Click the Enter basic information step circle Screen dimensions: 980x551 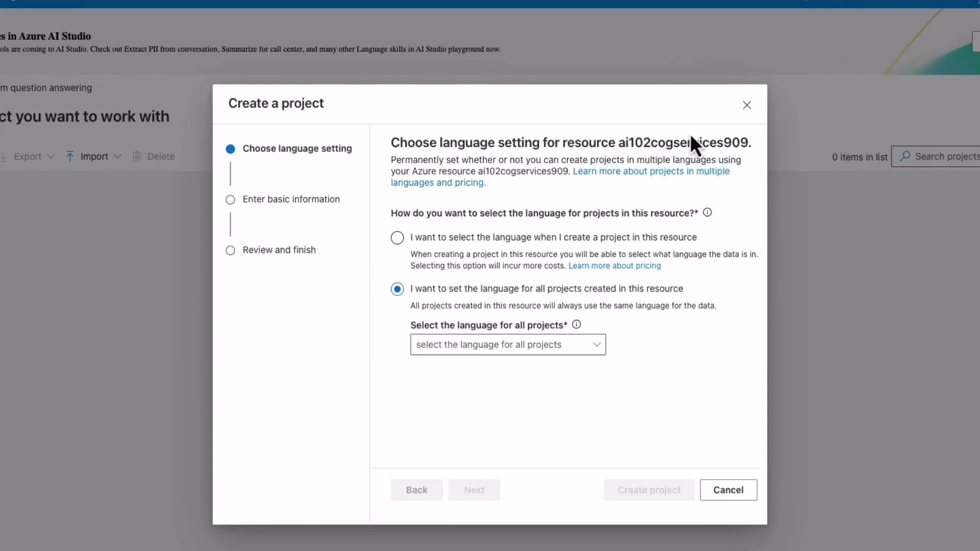coord(230,199)
